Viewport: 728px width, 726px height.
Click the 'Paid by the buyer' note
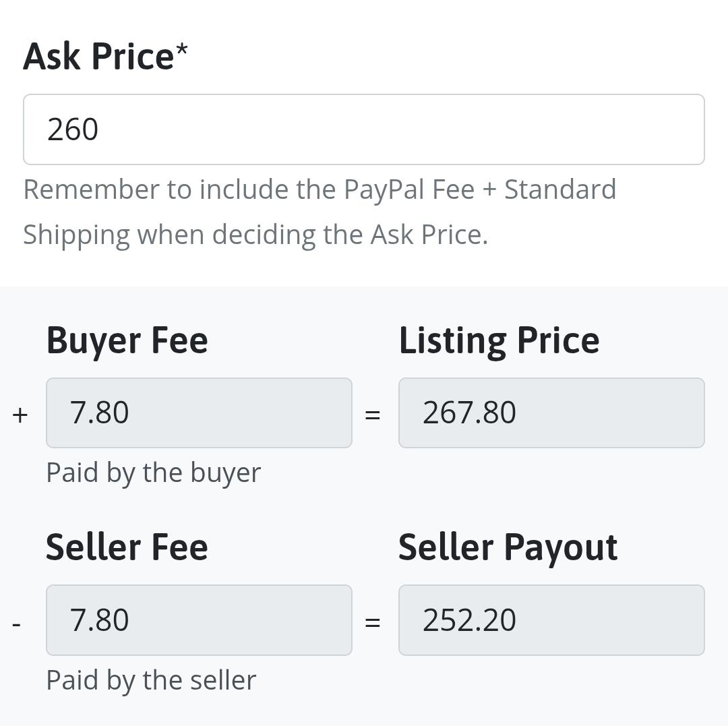pyautogui.click(x=153, y=473)
